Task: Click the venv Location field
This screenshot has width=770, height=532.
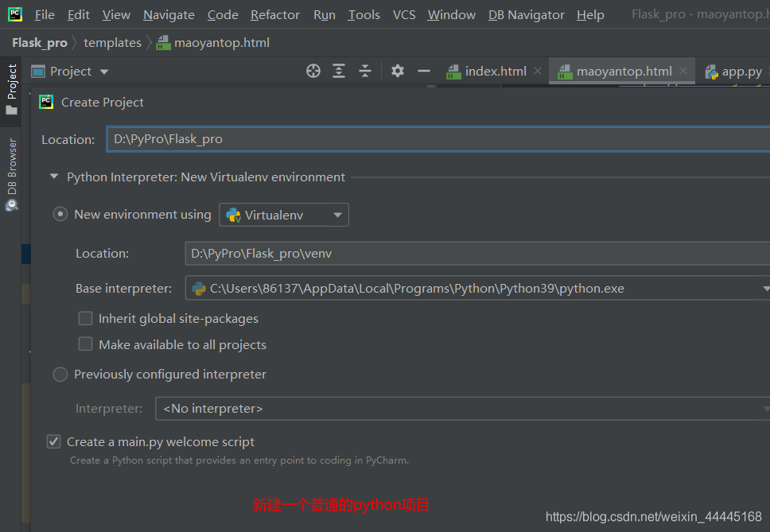Action: (x=477, y=253)
